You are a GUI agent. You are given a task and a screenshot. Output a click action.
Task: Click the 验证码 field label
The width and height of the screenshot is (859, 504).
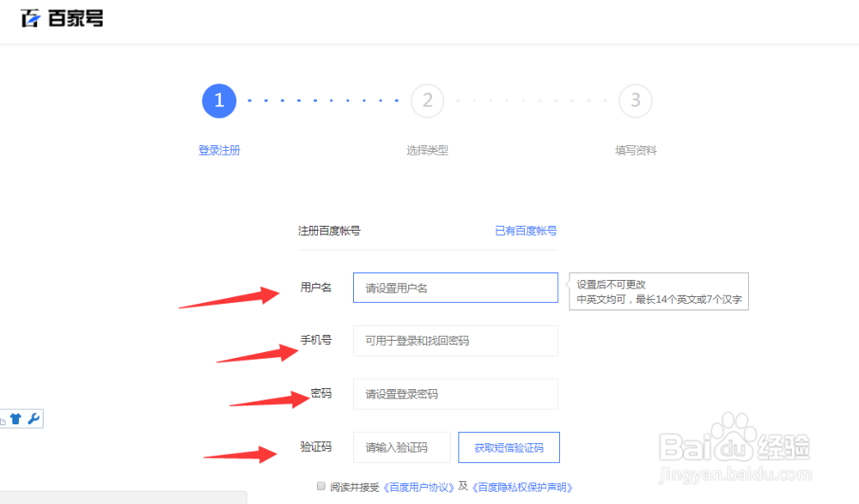[x=316, y=447]
